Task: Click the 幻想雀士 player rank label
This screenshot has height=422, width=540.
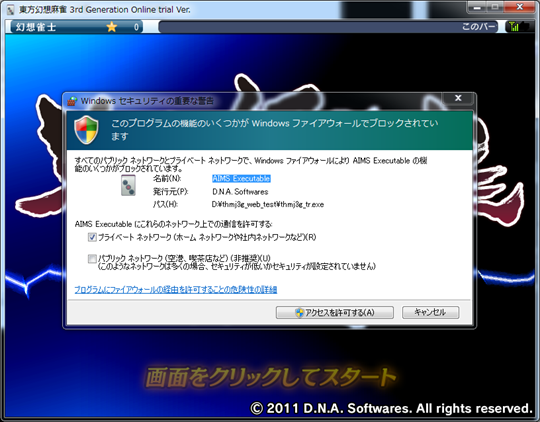Action: [x=35, y=27]
